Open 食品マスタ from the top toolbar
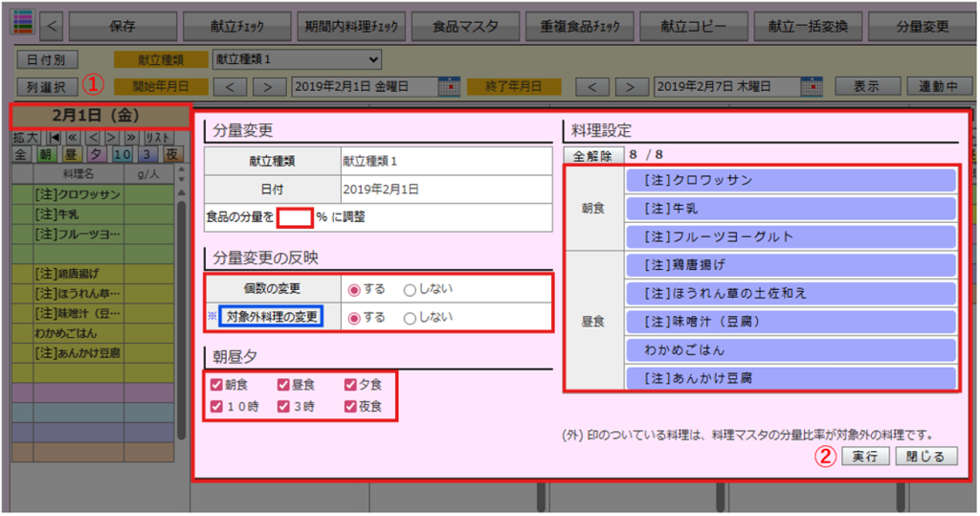 pos(461,26)
